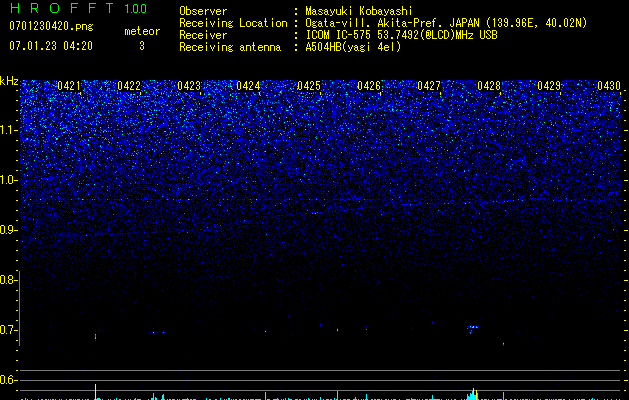Click the Receiving antenna label

(230, 47)
